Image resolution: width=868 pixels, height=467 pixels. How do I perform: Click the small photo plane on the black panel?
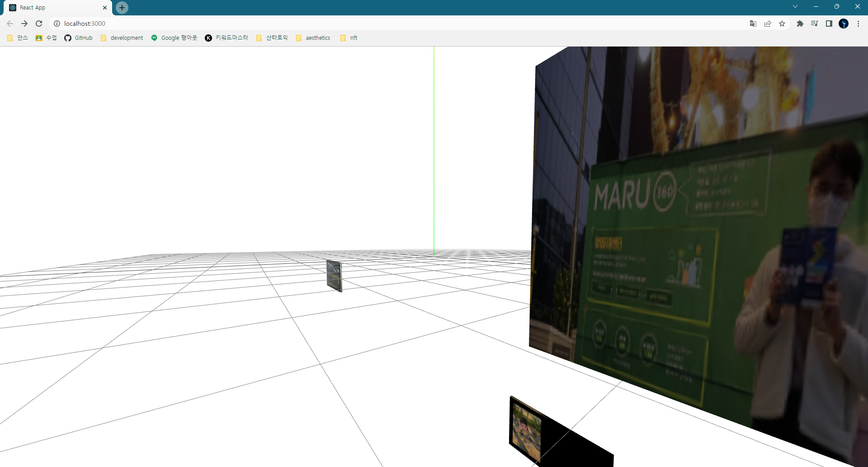(x=527, y=432)
